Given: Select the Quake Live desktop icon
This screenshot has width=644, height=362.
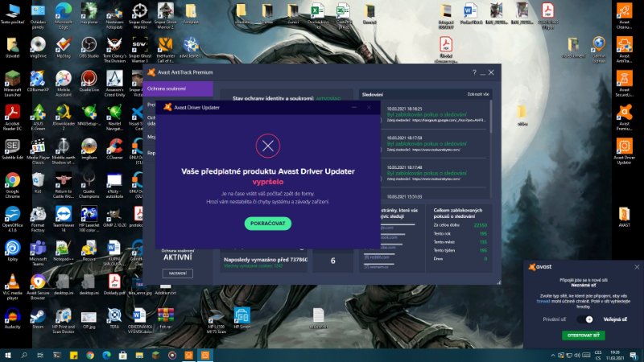Looking at the screenshot, I should pyautogui.click(x=89, y=81).
